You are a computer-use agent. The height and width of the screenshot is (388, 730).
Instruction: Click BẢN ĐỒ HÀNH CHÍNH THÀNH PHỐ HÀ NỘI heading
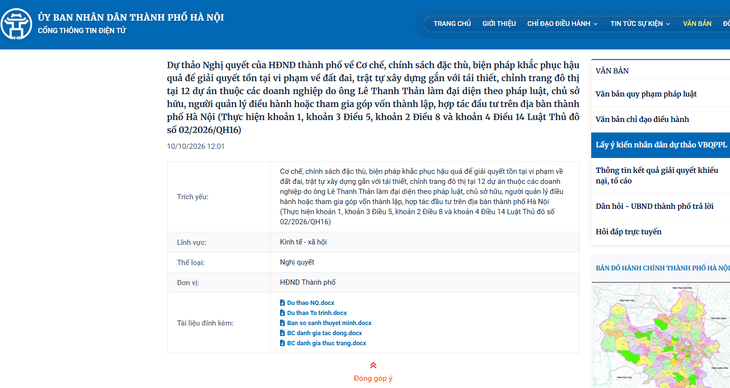pos(662,268)
